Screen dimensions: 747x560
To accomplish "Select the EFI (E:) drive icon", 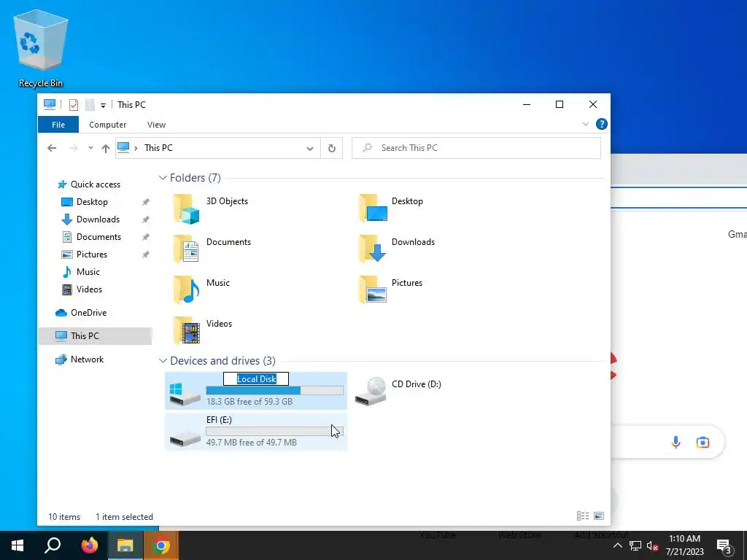I will (x=185, y=438).
